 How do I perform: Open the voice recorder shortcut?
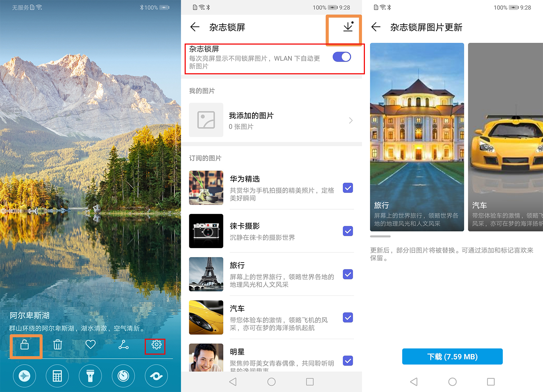(x=24, y=376)
